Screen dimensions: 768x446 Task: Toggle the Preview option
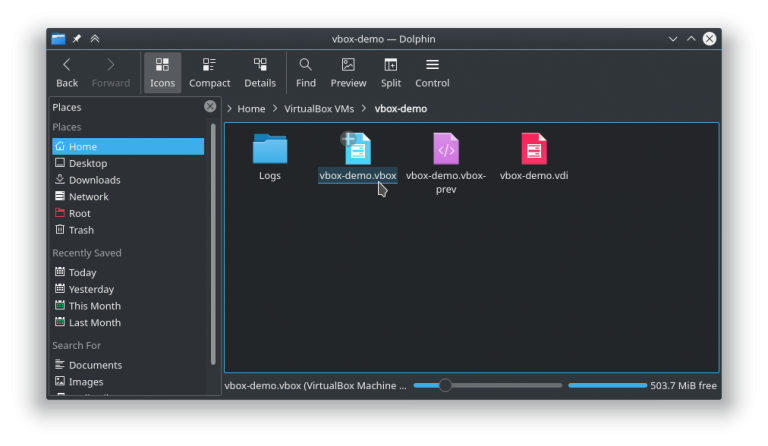(x=348, y=73)
